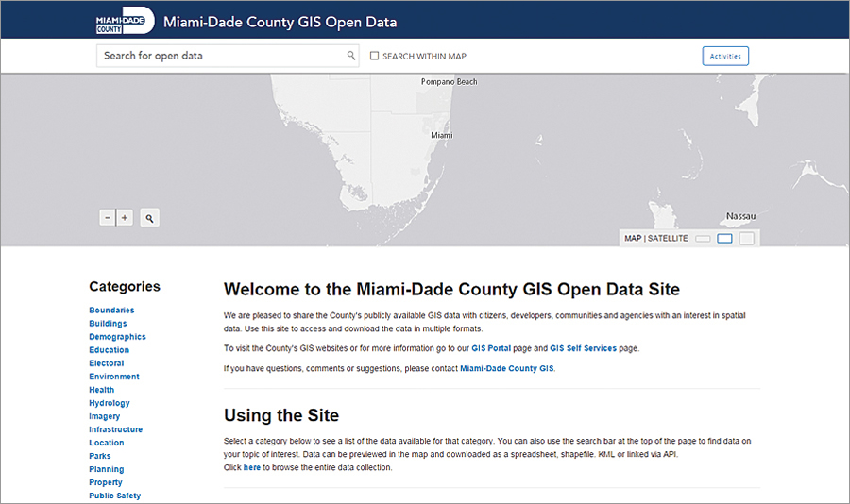This screenshot has height=504, width=850.
Task: Click the Miami-Dade County logo
Action: pos(126,22)
